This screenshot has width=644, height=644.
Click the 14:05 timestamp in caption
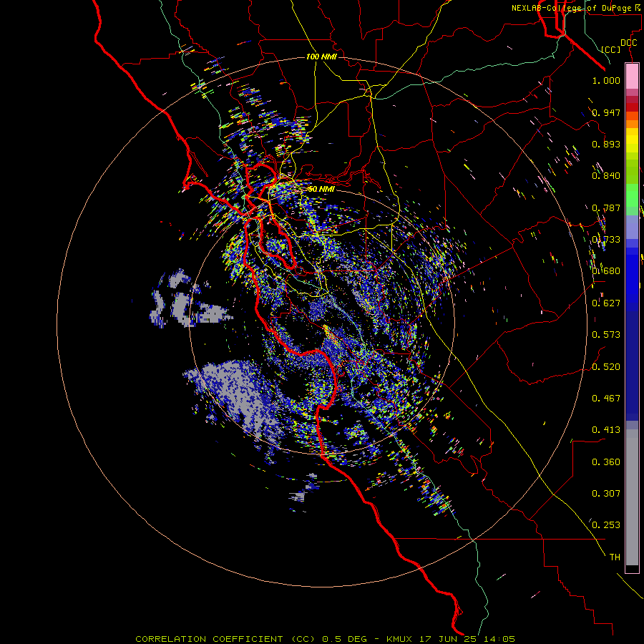coord(499,639)
